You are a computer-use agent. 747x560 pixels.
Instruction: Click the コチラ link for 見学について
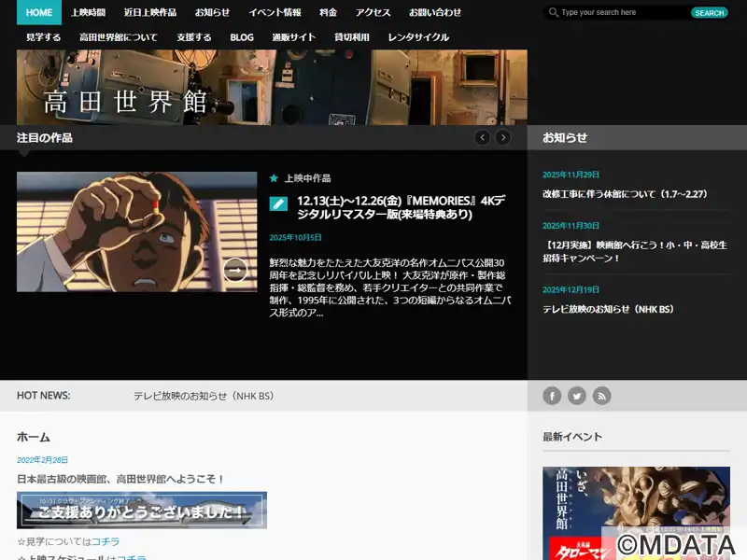pyautogui.click(x=106, y=541)
